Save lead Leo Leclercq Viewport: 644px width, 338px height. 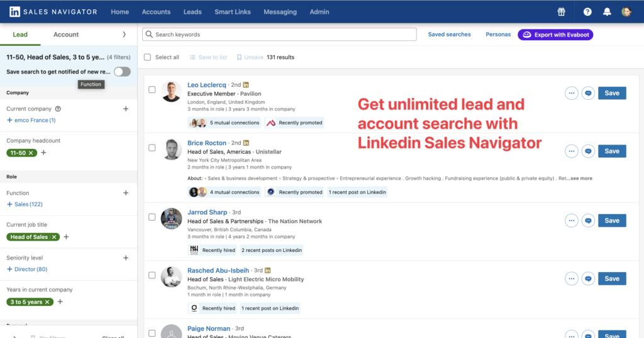[612, 93]
